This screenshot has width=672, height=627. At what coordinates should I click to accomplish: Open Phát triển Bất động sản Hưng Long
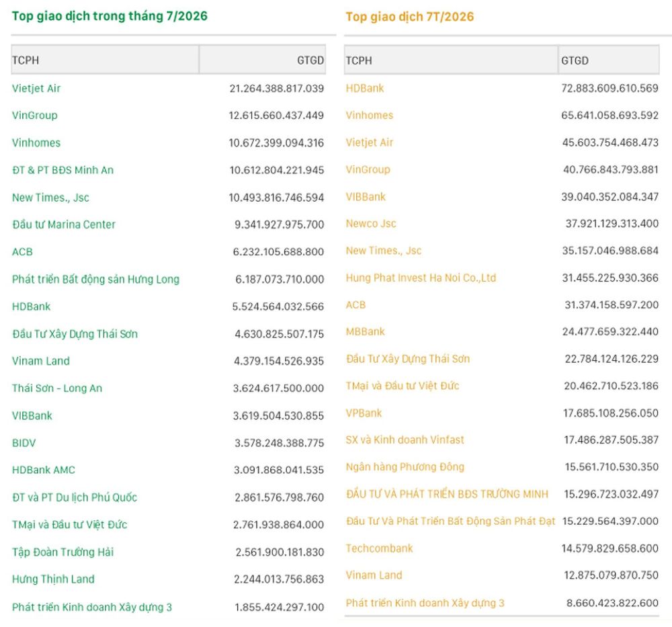point(95,280)
